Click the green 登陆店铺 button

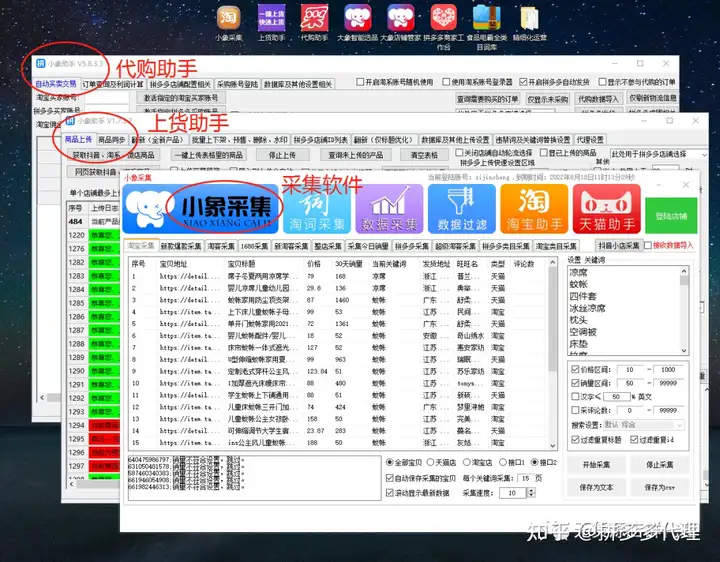pos(671,216)
